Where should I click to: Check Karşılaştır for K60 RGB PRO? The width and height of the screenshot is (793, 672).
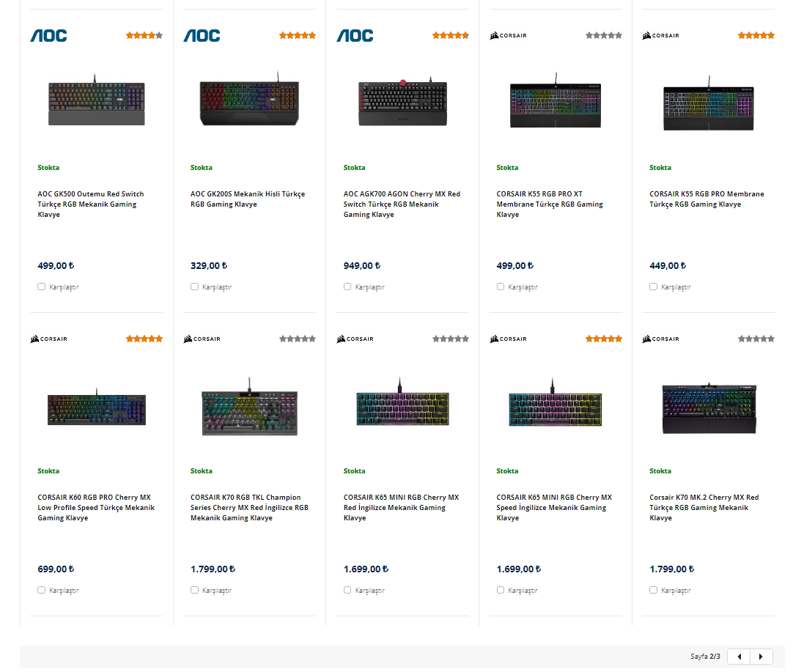pyautogui.click(x=42, y=590)
